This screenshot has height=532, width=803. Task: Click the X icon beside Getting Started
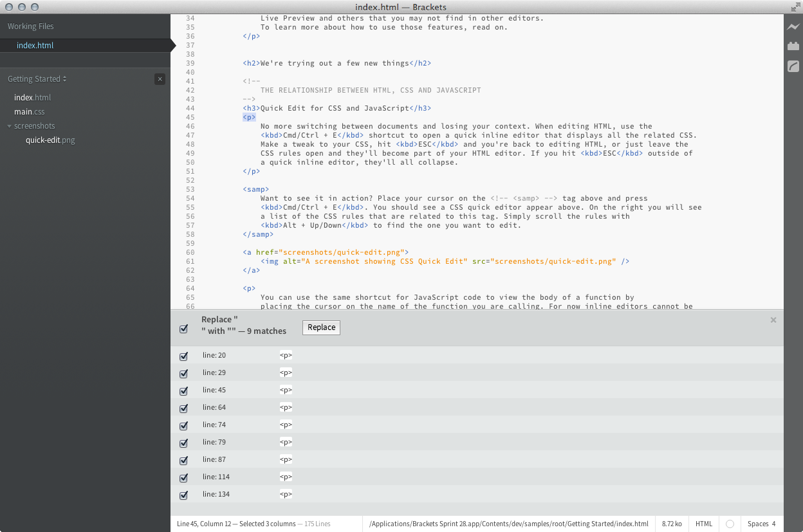pos(160,79)
